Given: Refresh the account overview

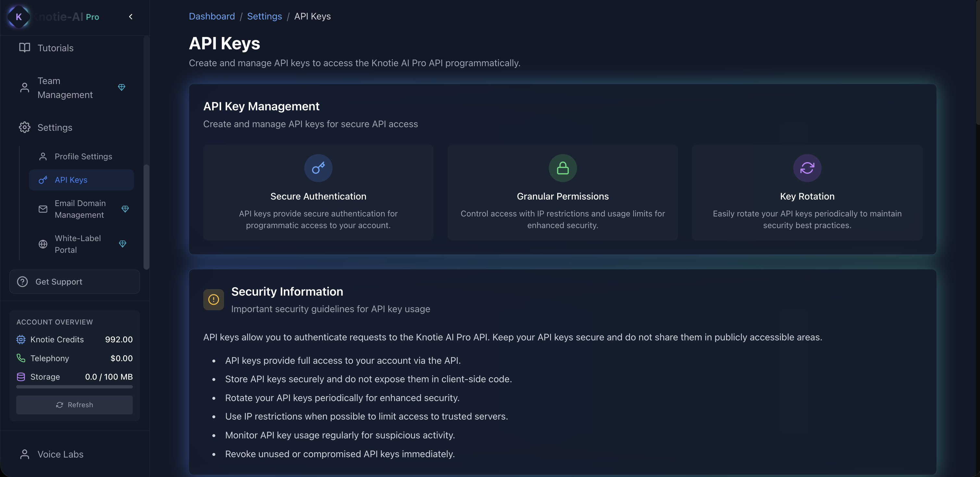Looking at the screenshot, I should (x=75, y=405).
